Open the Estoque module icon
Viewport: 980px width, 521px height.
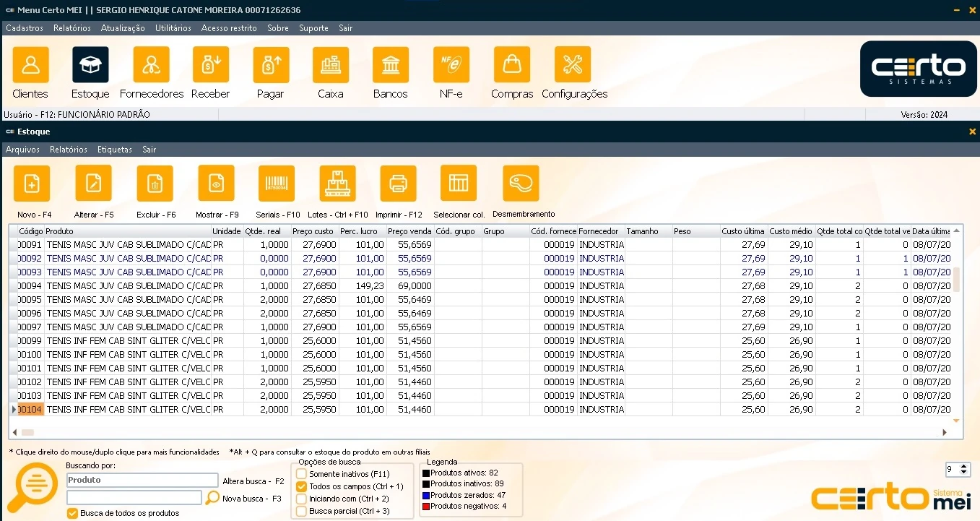(x=91, y=65)
